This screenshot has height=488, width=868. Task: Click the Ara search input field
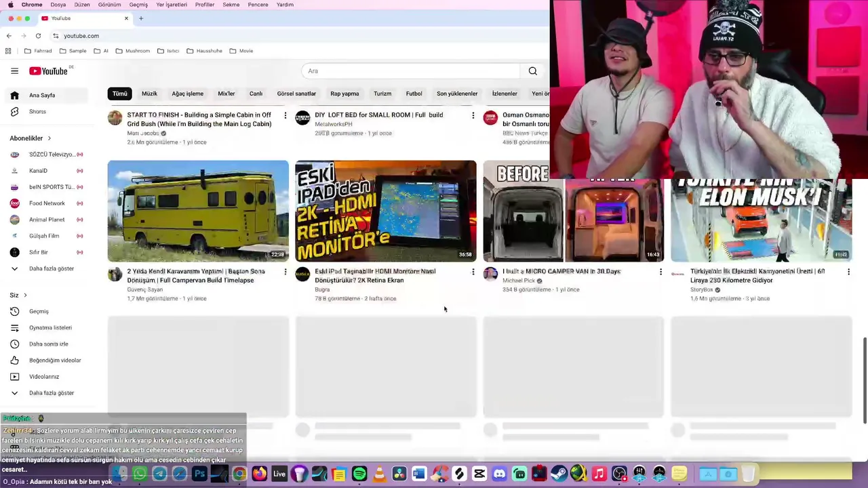pos(411,71)
